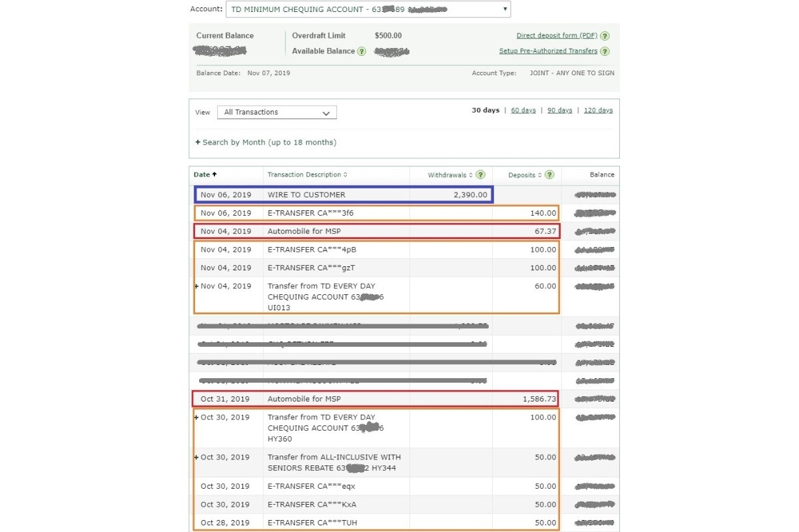Select Transfer from ALL-INCLUSIVE WITH SENIORS REBATE text
Screen dimensions: 799x532
click(334, 463)
